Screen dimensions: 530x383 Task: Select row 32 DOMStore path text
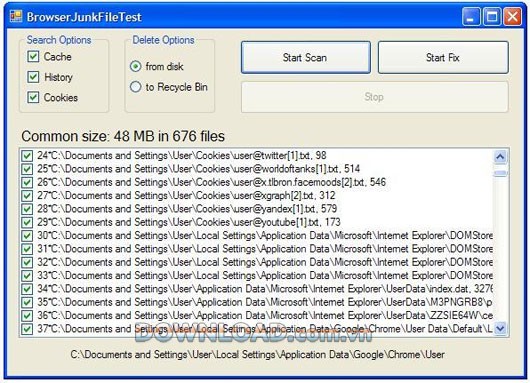(265, 262)
